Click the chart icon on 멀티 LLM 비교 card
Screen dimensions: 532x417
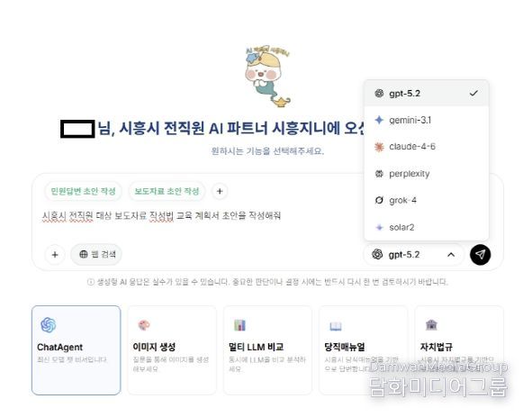[x=239, y=325]
